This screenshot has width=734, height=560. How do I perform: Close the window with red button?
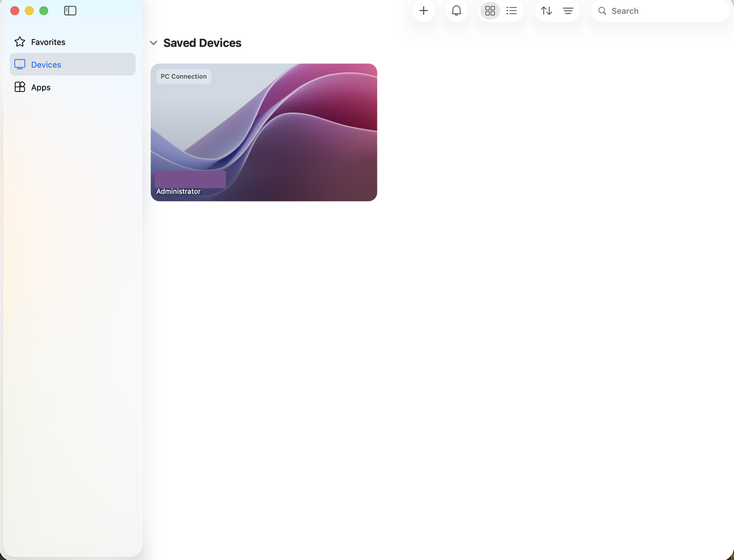click(15, 10)
